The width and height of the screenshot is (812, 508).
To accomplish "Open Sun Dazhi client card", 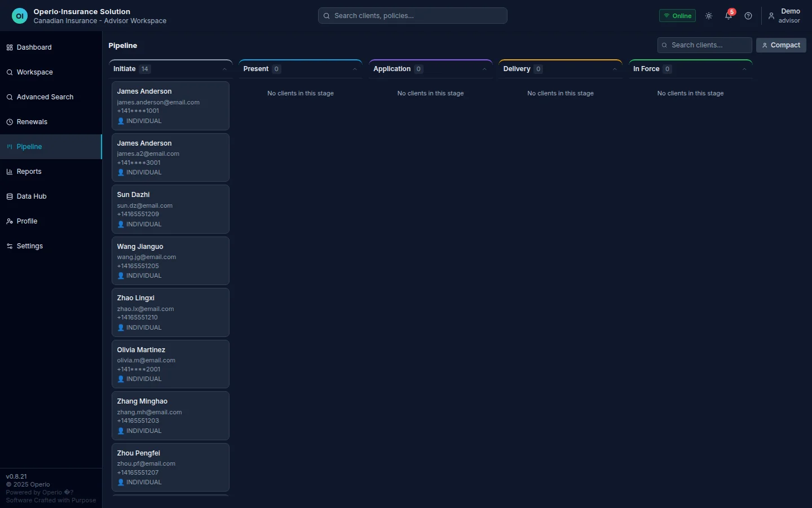I will [170, 209].
